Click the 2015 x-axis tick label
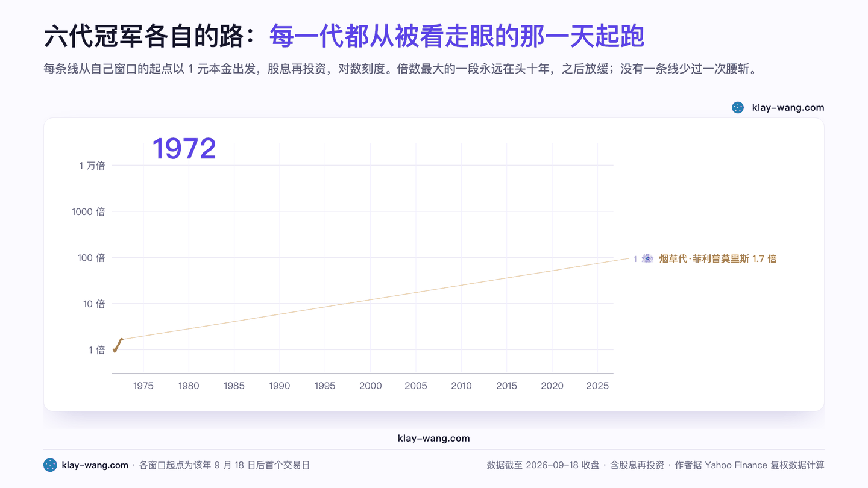 click(x=506, y=386)
